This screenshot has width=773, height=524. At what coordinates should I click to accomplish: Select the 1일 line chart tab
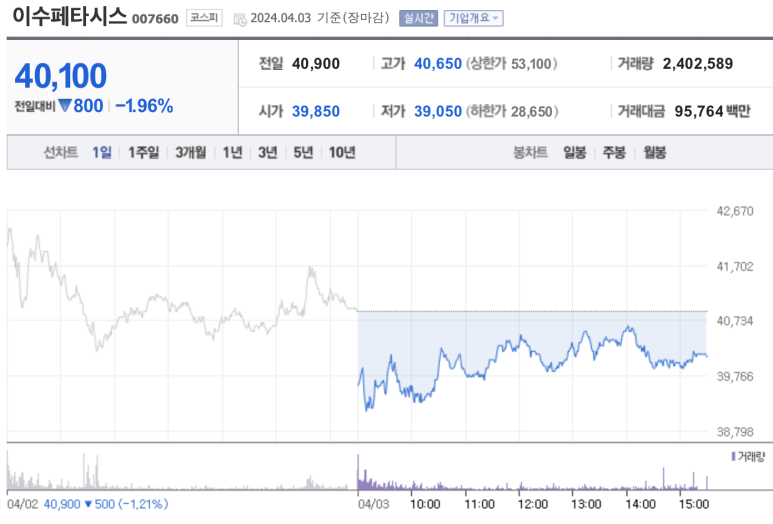click(x=102, y=152)
